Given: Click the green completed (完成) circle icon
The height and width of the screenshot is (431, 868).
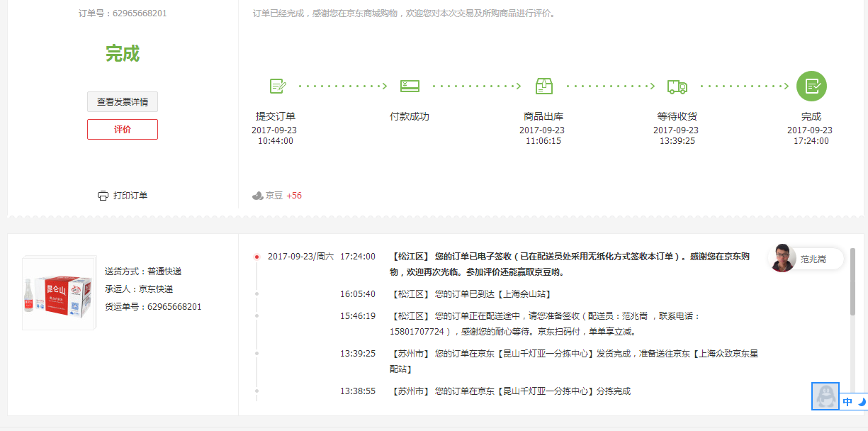Looking at the screenshot, I should [x=811, y=86].
